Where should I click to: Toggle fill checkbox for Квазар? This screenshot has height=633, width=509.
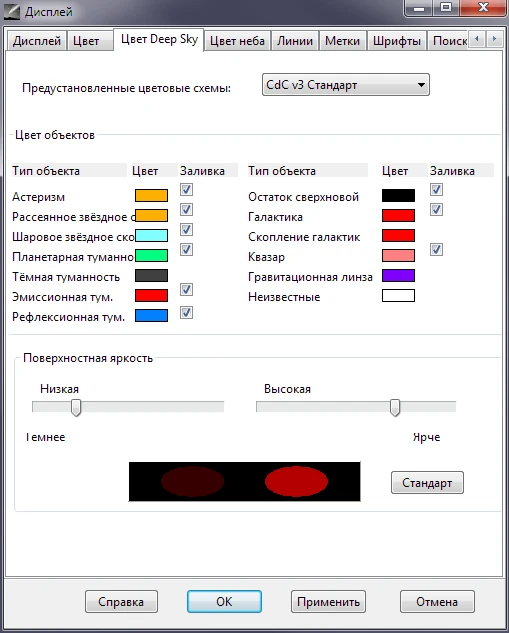pyautogui.click(x=436, y=249)
